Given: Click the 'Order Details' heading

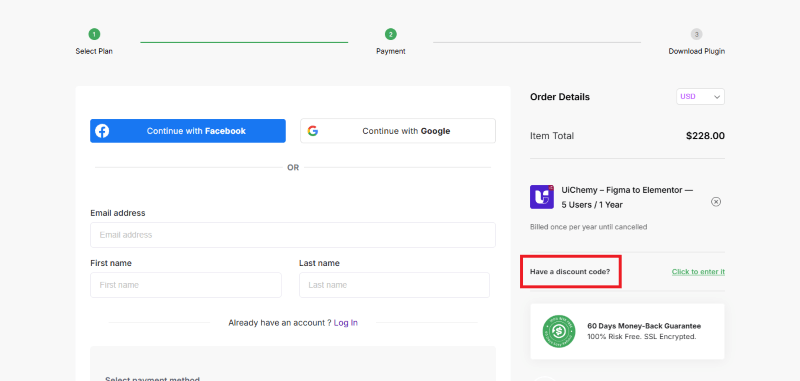Looking at the screenshot, I should pyautogui.click(x=560, y=97).
